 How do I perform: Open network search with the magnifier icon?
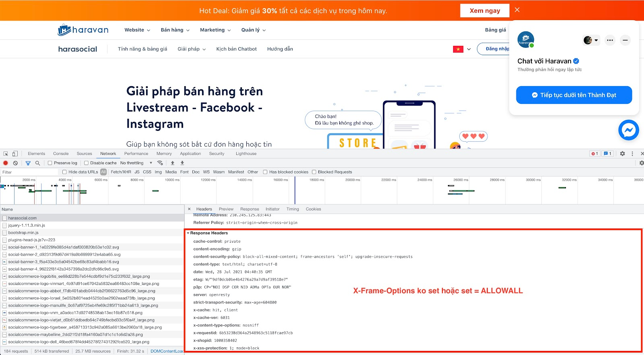click(x=37, y=163)
